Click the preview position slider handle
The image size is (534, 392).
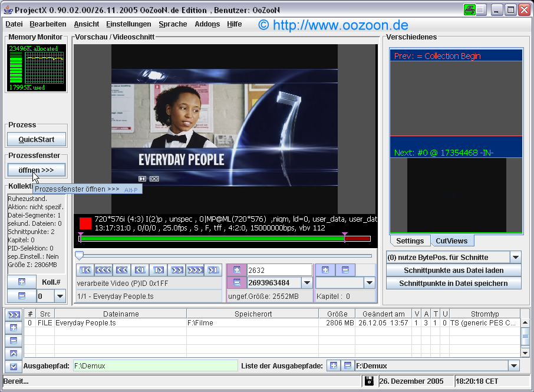pyautogui.click(x=80, y=255)
